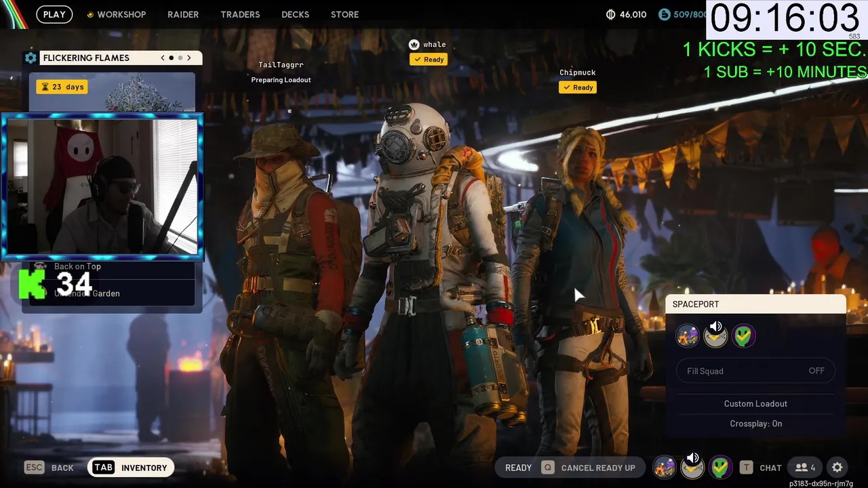868x488 pixels.
Task: Click the ESC key icon
Action: click(35, 467)
